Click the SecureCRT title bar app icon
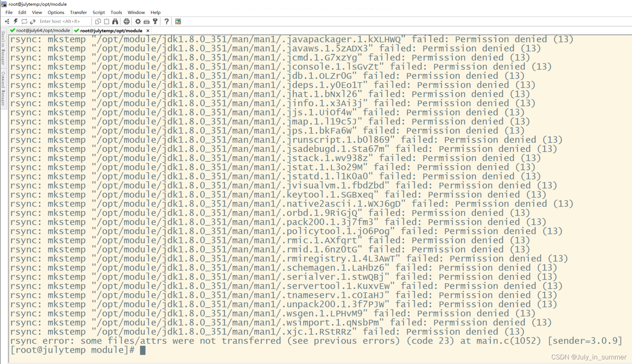Viewport: 632px width, 364px height. [4, 4]
